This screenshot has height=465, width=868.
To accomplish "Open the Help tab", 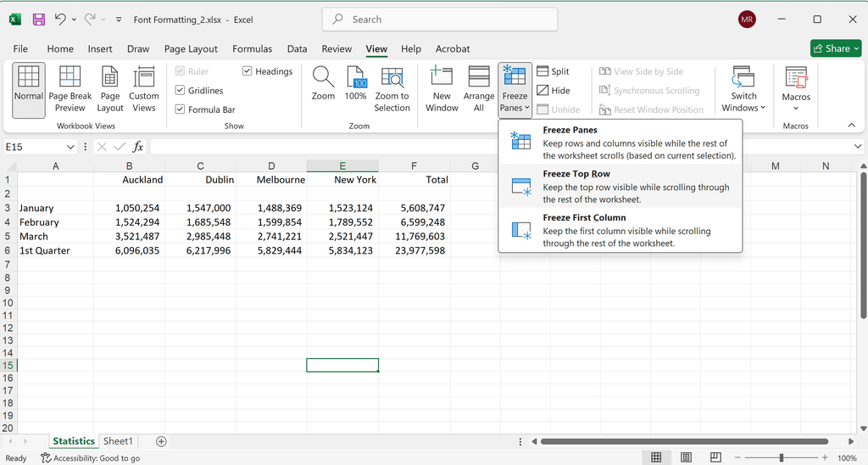I will (411, 48).
